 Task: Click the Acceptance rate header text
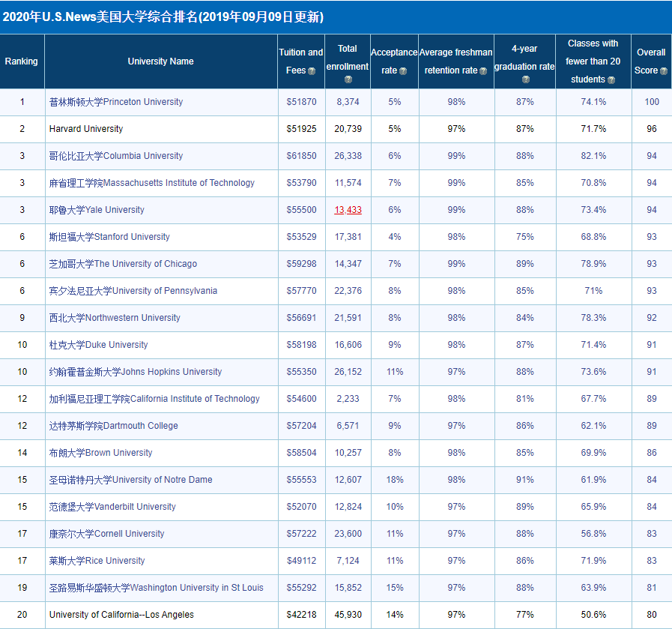click(x=394, y=61)
